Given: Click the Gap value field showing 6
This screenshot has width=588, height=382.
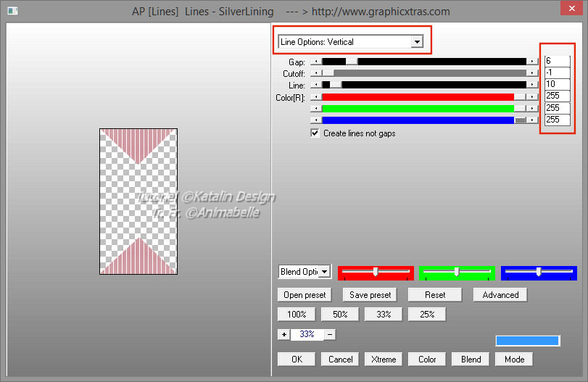Looking at the screenshot, I should tap(558, 61).
